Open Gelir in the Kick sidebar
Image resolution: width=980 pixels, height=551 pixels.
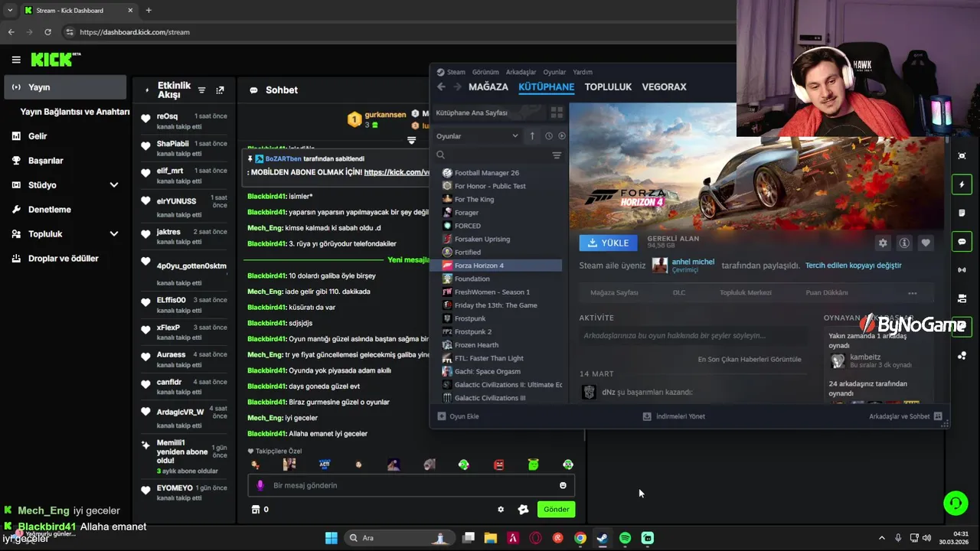point(64,136)
